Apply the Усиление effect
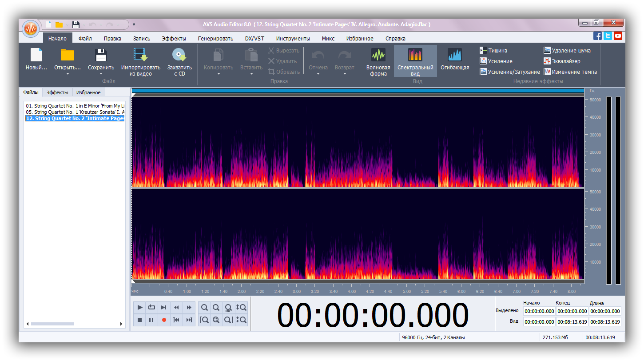This screenshot has height=361, width=644. (x=496, y=61)
